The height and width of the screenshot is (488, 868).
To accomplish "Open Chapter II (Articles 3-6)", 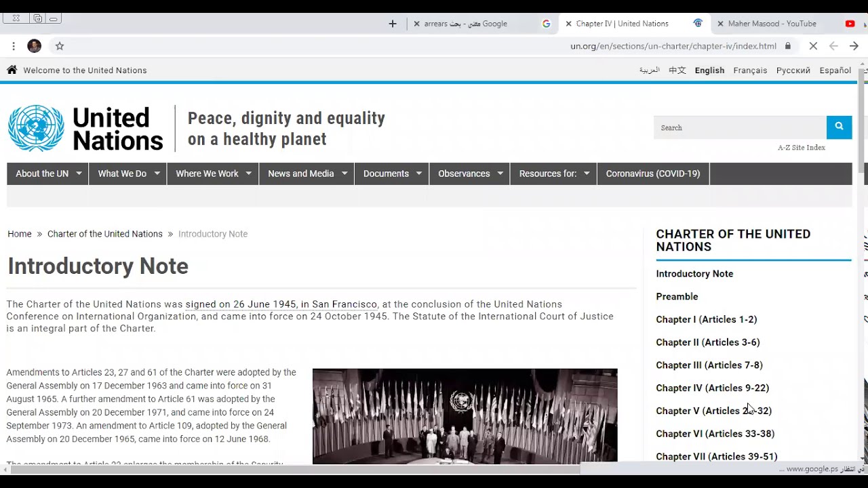I will (x=708, y=342).
